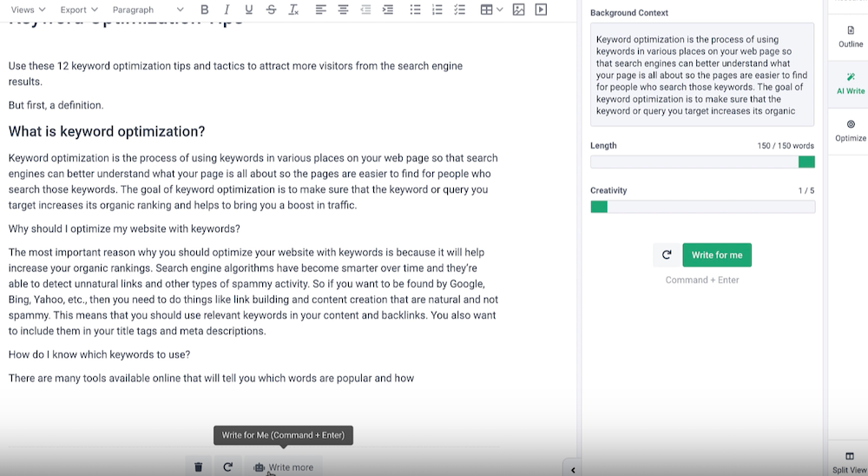Click 'How do I know which keywords to use?'
Screen dimensions: 868x476
pyautogui.click(x=99, y=354)
